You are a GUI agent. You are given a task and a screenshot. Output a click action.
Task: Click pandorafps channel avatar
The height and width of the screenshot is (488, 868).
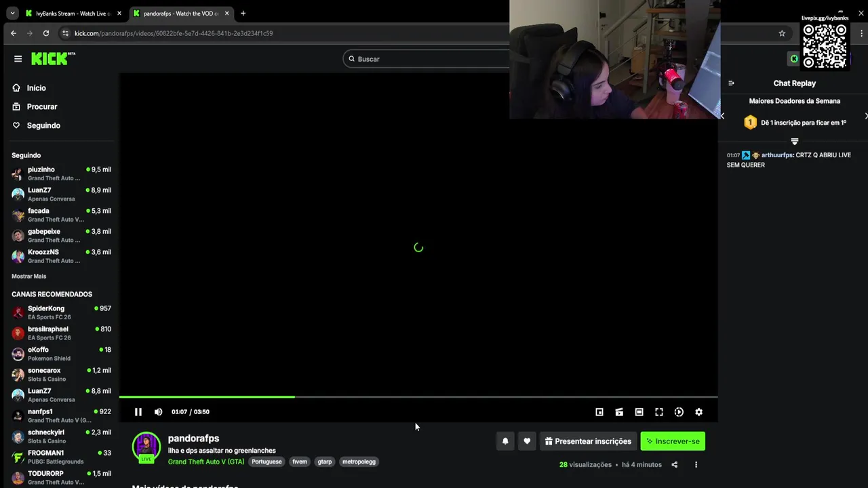[146, 446]
